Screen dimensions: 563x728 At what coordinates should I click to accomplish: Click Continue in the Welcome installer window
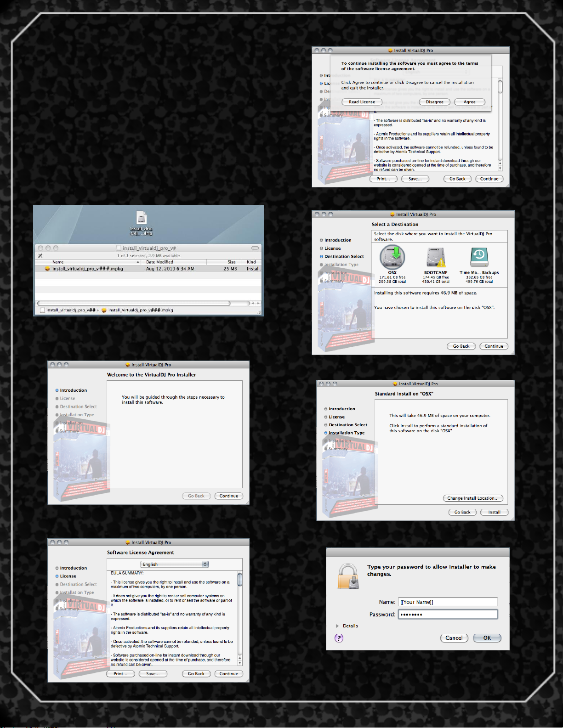[x=229, y=496]
